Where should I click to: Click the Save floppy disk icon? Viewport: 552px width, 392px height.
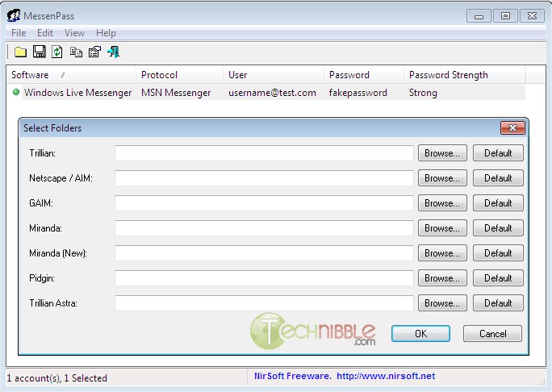[x=39, y=52]
